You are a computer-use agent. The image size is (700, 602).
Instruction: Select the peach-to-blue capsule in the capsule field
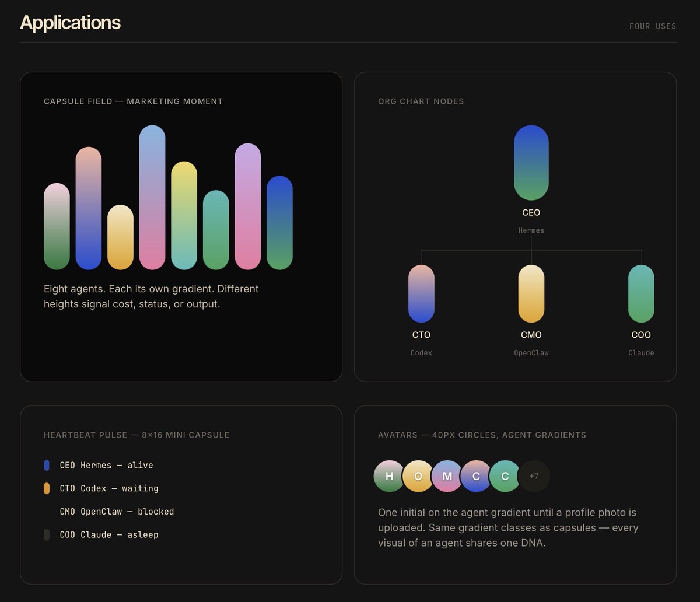pyautogui.click(x=89, y=208)
